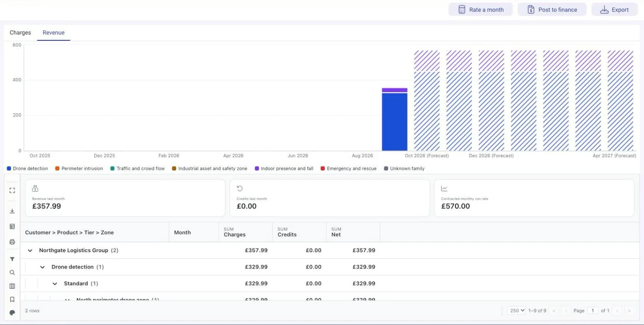Image resolution: width=644 pixels, height=325 pixels.
Task: Click the £570.00 contracted monthly run rate value
Action: 456,206
